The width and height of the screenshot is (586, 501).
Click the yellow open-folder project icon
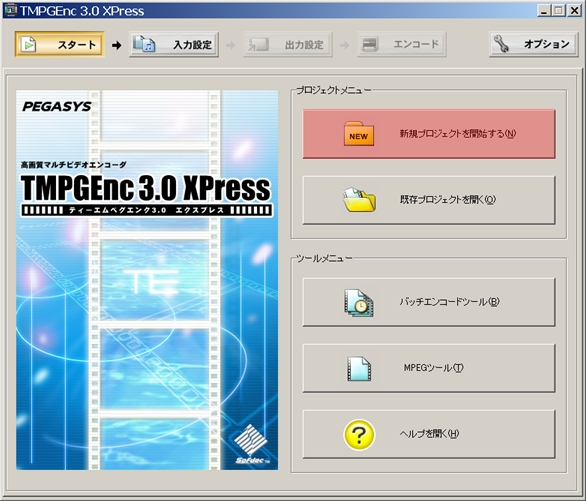click(359, 200)
